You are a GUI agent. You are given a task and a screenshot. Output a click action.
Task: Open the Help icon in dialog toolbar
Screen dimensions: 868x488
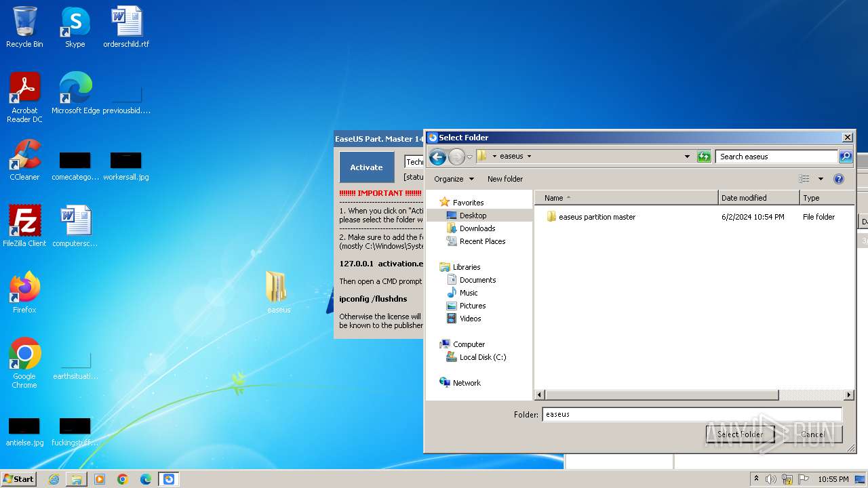[839, 179]
